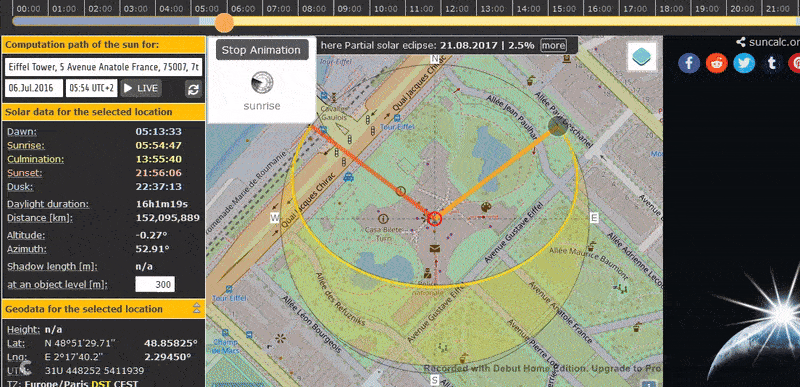This screenshot has width=800, height=387.
Task: Open the Culmination definition link
Action: click(35, 159)
